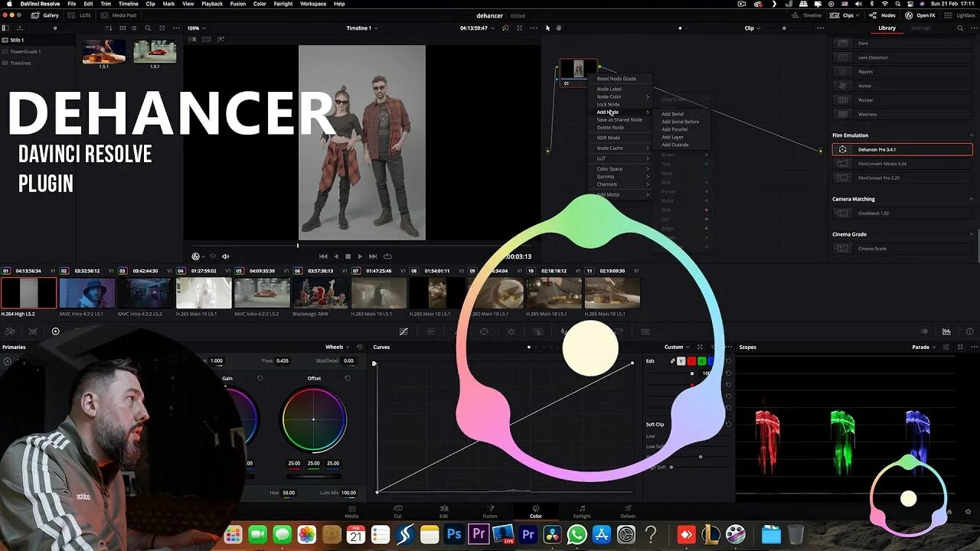Screen dimensions: 980x551
Task: Enable the highlight wand in viewer
Action: click(220, 39)
